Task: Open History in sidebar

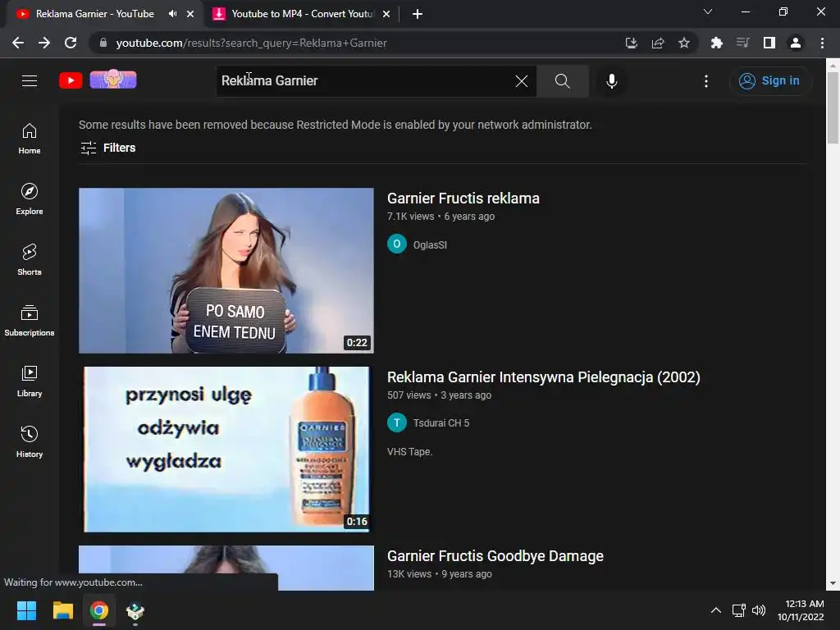Action: (30, 441)
